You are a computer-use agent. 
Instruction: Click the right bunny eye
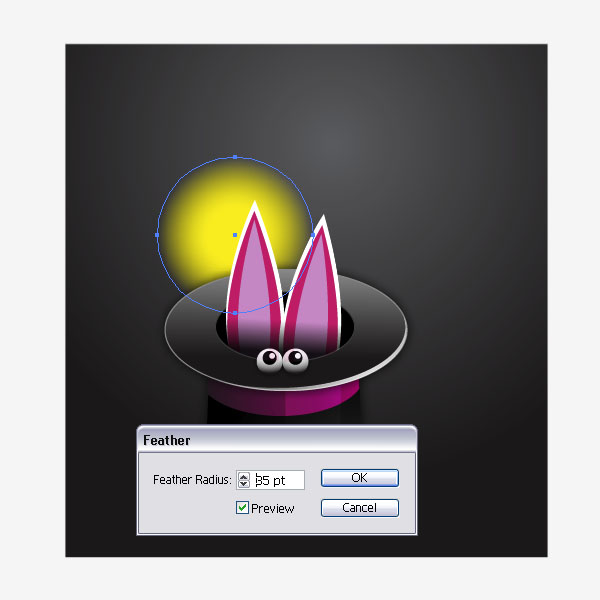pyautogui.click(x=295, y=360)
